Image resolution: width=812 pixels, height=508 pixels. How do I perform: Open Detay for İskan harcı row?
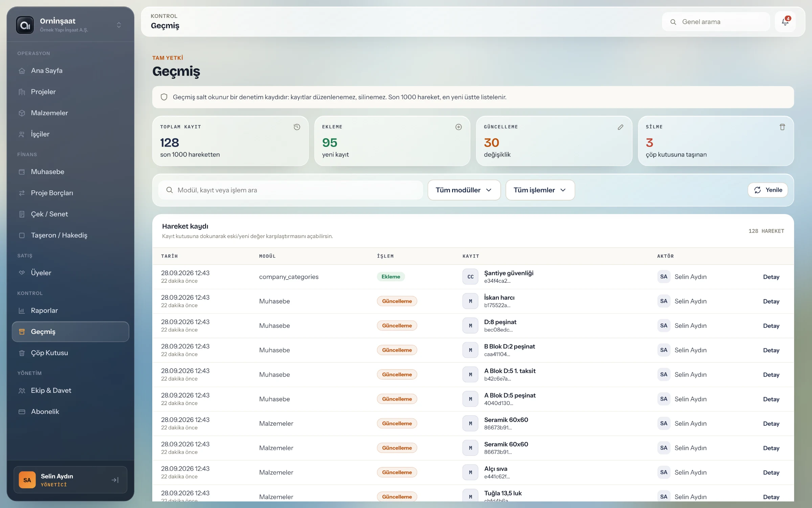(771, 301)
